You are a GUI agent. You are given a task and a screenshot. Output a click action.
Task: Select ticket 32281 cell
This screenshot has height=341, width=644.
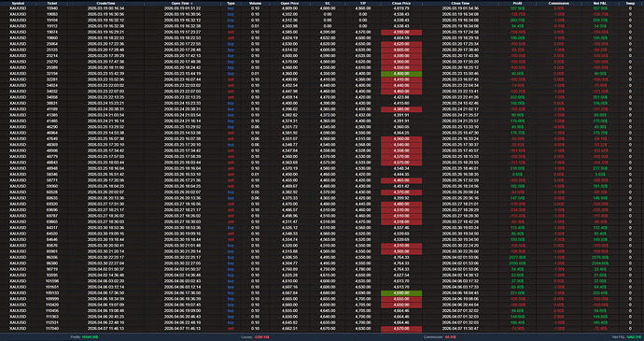(x=51, y=79)
